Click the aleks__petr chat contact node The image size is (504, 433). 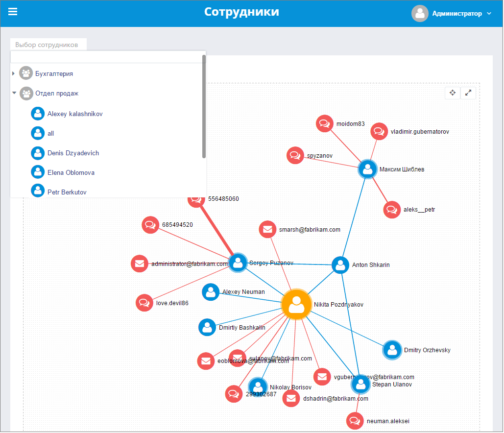coord(392,210)
